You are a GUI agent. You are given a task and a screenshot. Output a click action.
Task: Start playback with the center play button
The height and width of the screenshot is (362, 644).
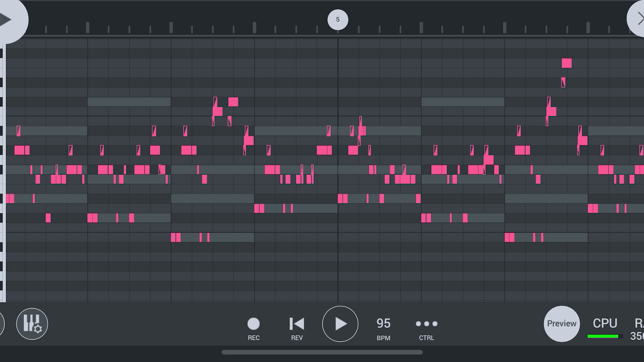[x=340, y=324]
